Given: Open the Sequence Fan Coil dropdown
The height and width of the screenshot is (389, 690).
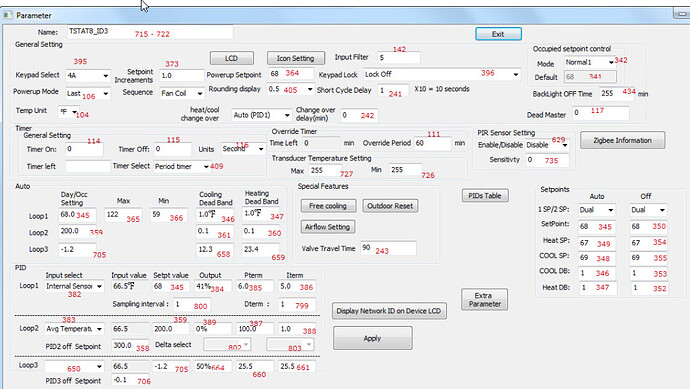Looking at the screenshot, I should (x=182, y=93).
